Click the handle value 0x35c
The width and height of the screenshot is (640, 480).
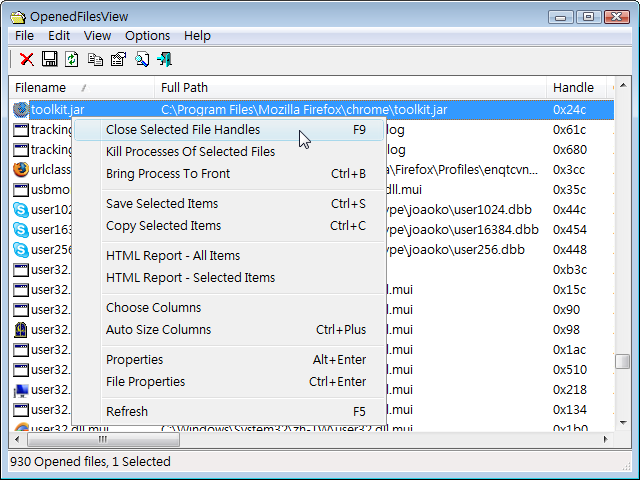coord(569,189)
